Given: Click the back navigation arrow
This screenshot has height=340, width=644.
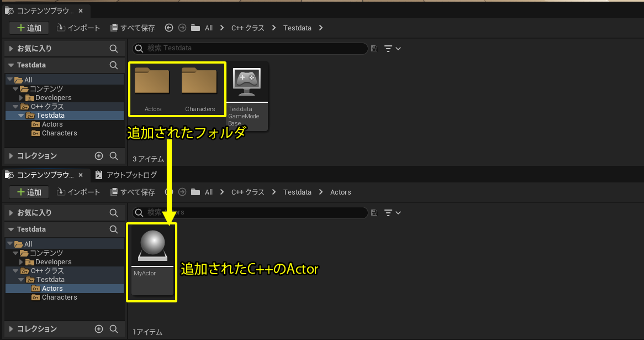Looking at the screenshot, I should click(169, 28).
